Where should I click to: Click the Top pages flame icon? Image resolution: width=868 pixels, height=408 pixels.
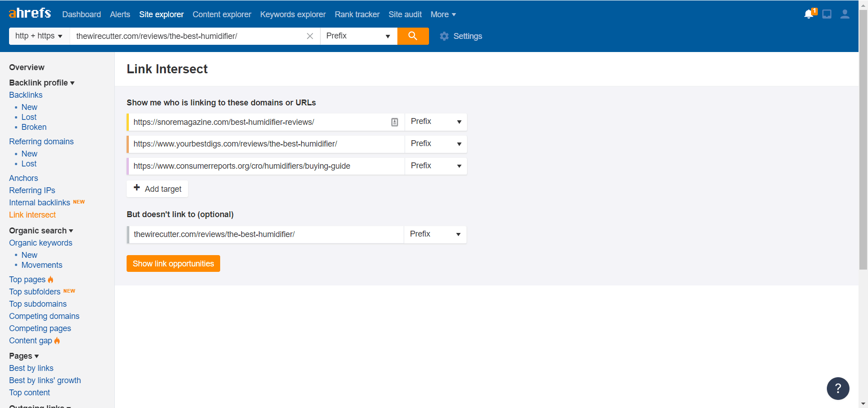[51, 280]
